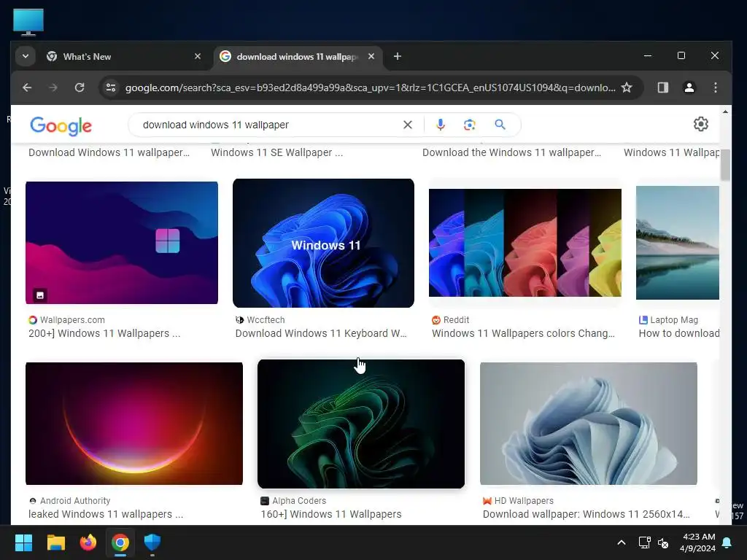
Task: Click the Chrome taskbar icon
Action: (x=120, y=542)
